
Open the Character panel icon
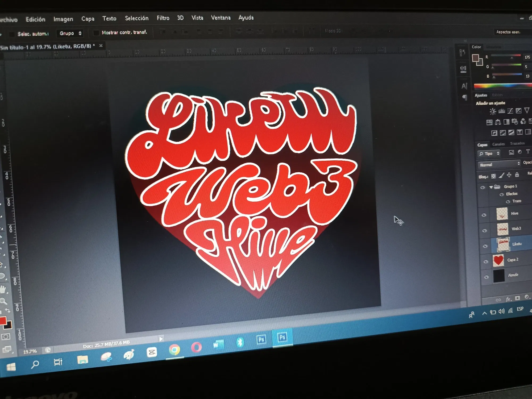(x=464, y=86)
